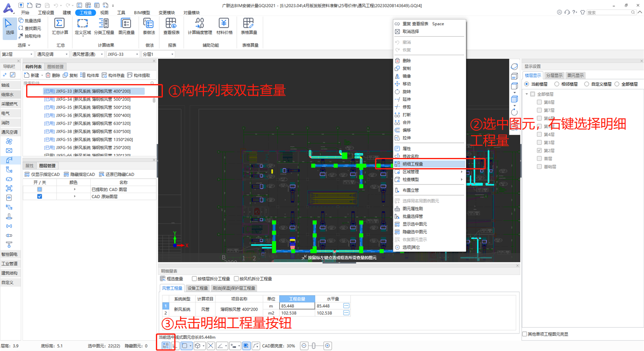The image size is (644, 351).
Task: Click the 定义区域 define region icon
Action: click(82, 27)
